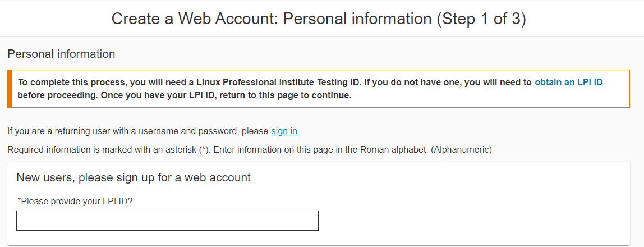This screenshot has width=644, height=247.
Task: Click the "before proceeding" text in the notice
Action: [x=52, y=95]
